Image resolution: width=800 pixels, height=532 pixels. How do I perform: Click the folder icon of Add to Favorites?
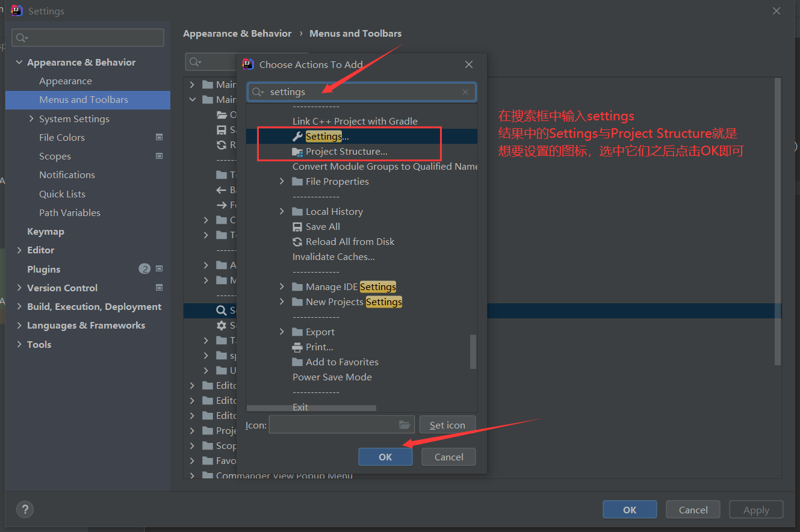pos(297,362)
